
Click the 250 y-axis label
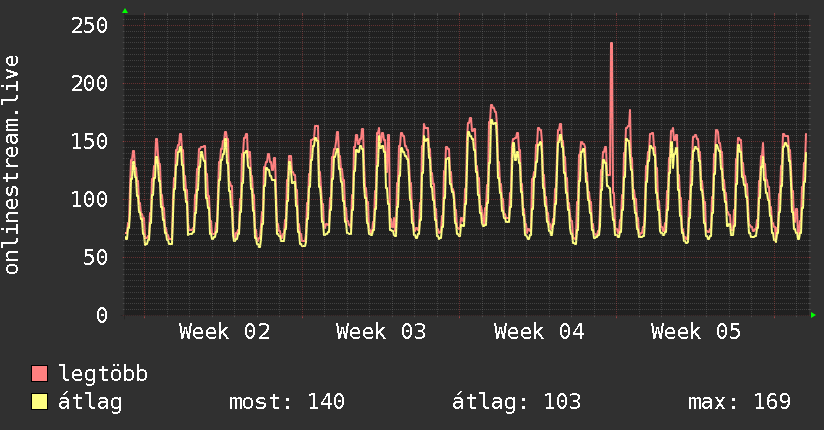[88, 25]
